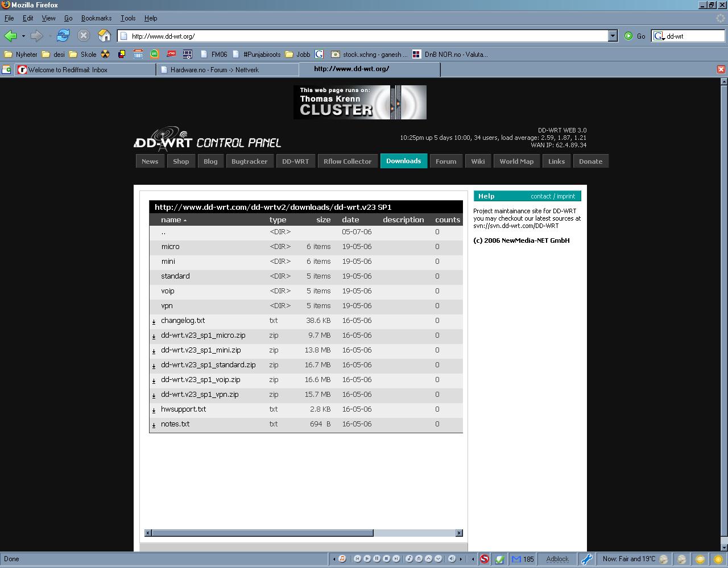Open the vpn directory

click(x=167, y=306)
